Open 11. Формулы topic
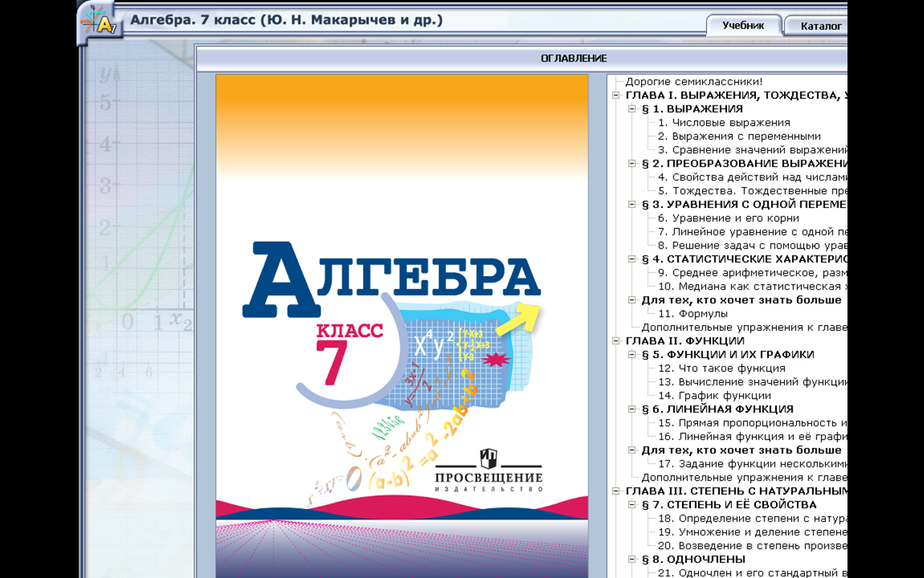The image size is (924, 578). point(693,314)
